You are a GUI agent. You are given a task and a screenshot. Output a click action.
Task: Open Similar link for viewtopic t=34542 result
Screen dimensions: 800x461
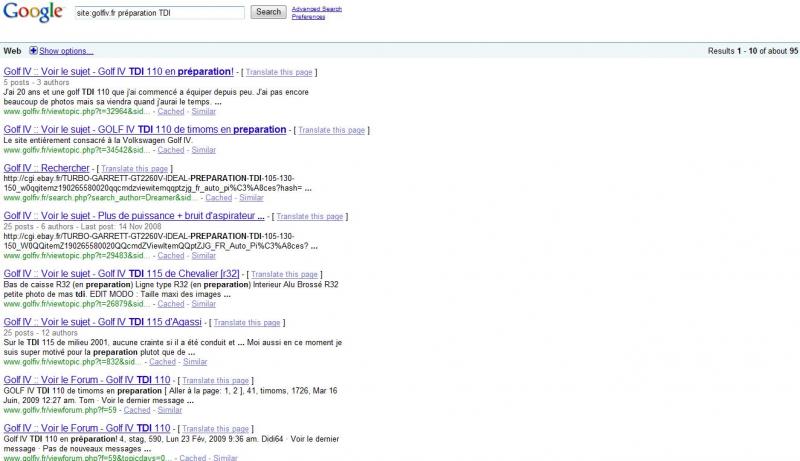204,150
